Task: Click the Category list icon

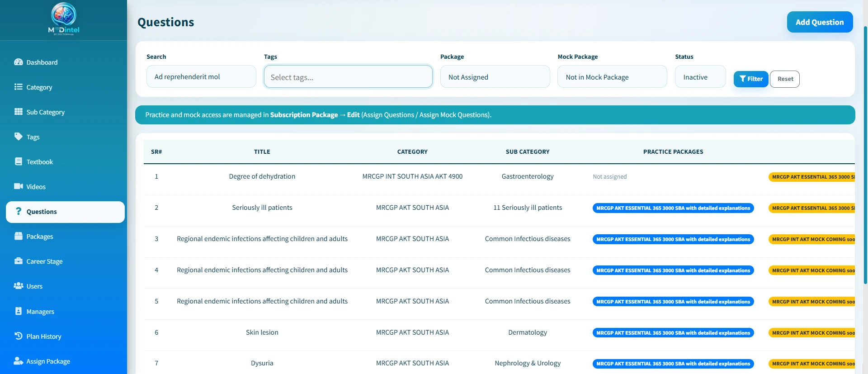Action: 19,87
